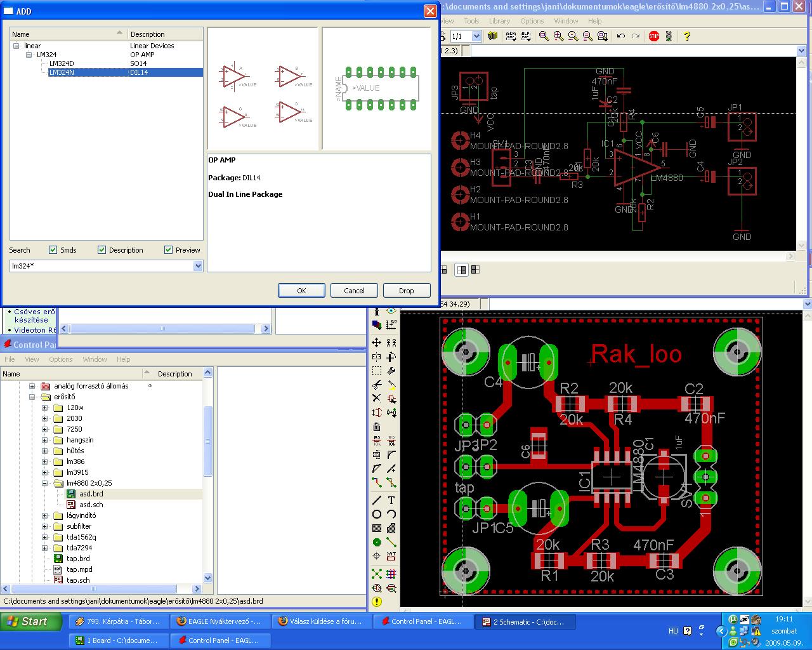The width and height of the screenshot is (812, 650).
Task: Select the Cut scissors tool
Action: coord(377,385)
